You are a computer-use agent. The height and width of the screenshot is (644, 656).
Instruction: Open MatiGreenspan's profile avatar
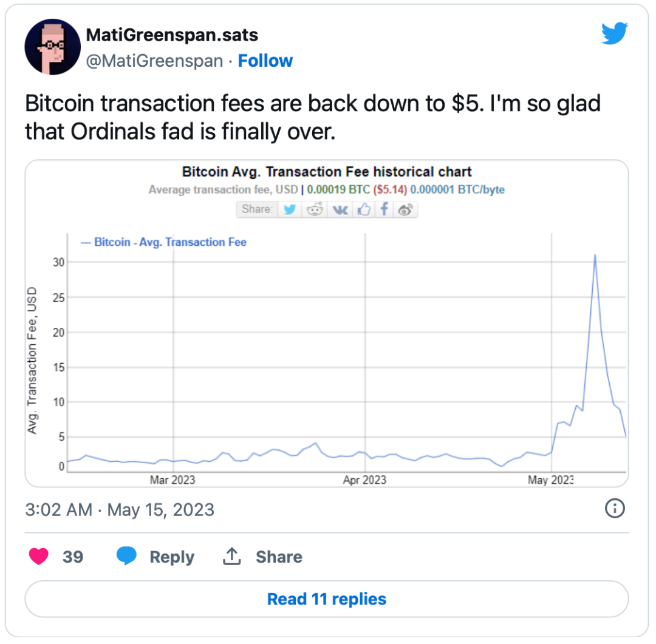(x=53, y=47)
